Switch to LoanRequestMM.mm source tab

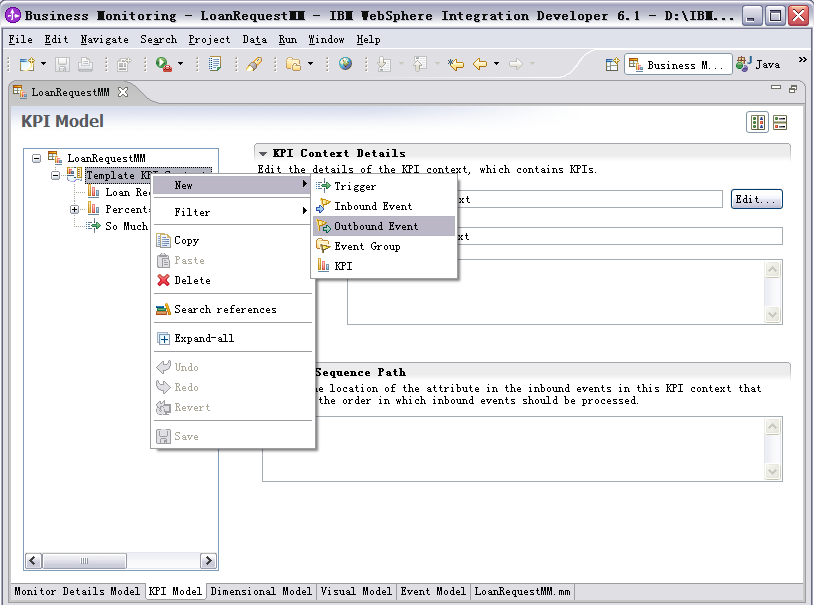point(522,591)
